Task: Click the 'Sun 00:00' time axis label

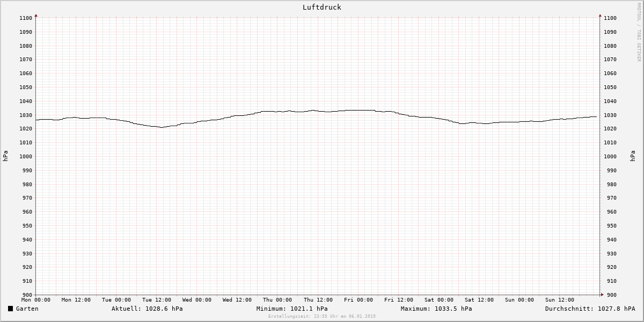Action: (519, 300)
